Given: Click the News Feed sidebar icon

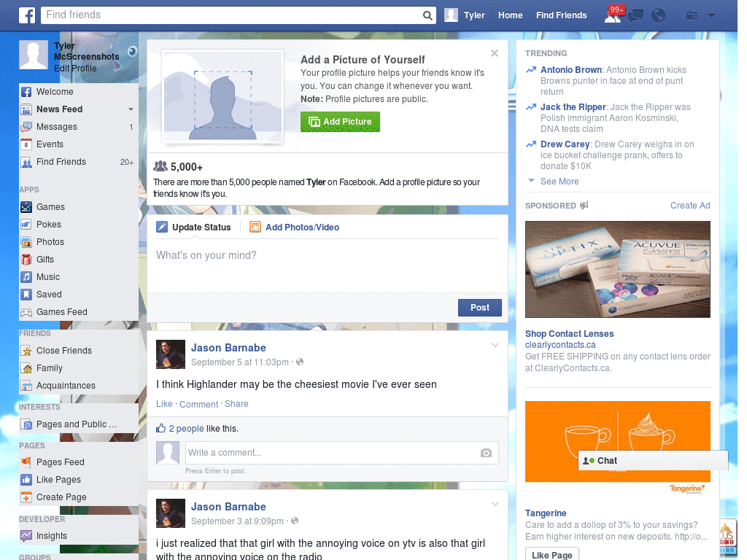Looking at the screenshot, I should (x=27, y=109).
